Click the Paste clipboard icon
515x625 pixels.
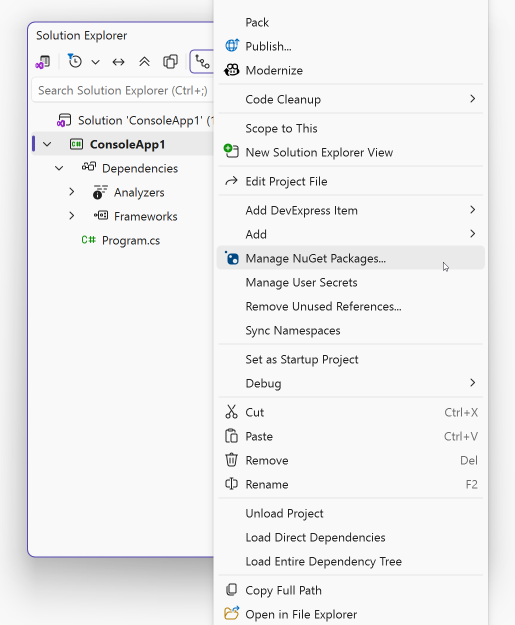[231, 436]
